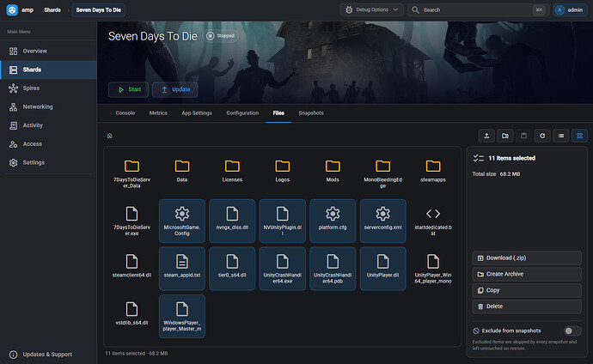The height and width of the screenshot is (364, 593).
Task: Click the upload file icon
Action: coord(486,136)
